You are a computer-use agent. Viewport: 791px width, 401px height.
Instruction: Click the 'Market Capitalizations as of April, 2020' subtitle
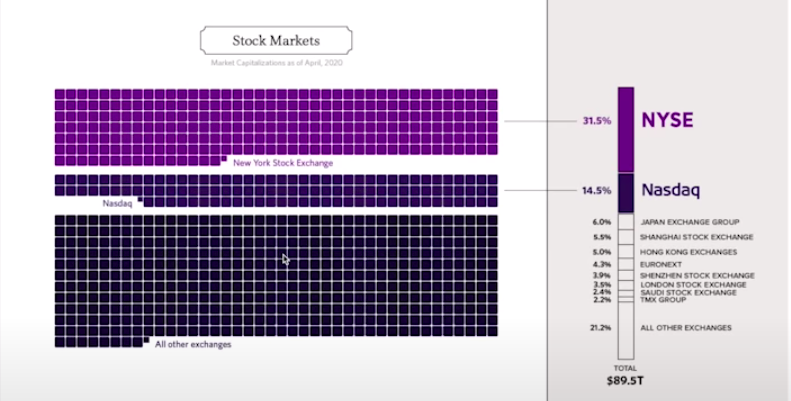click(276, 63)
